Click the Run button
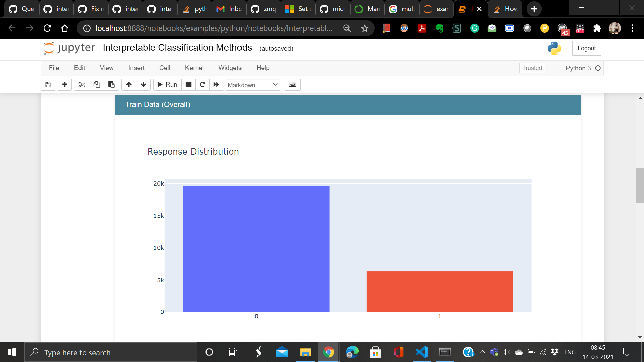 coord(167,85)
